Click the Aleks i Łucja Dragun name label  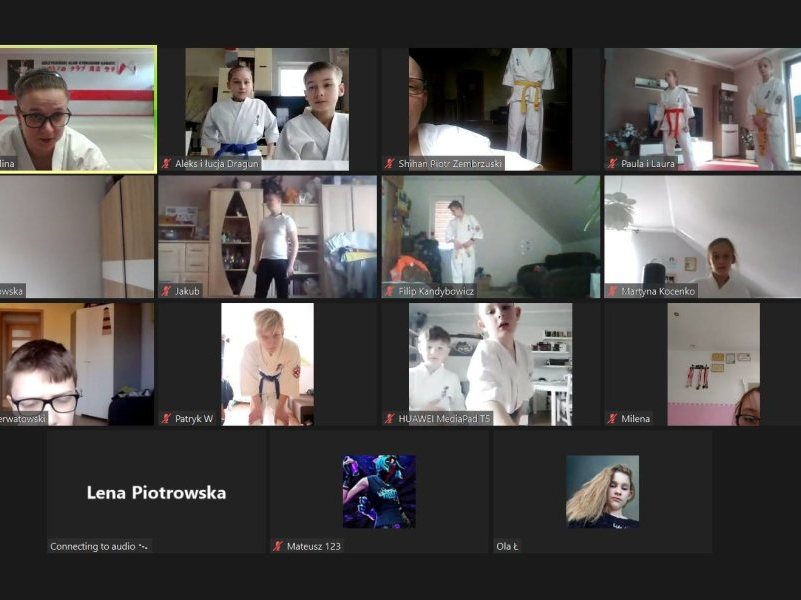point(217,163)
